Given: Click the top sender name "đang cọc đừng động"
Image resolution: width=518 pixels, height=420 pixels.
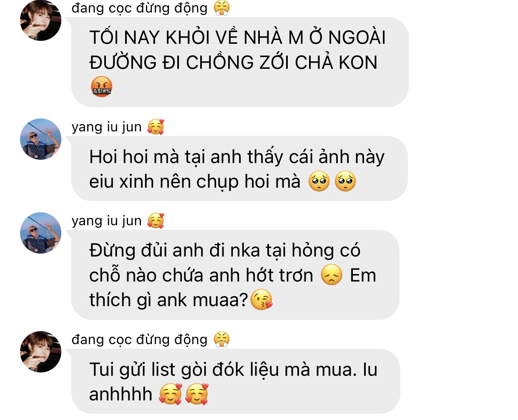Looking at the screenshot, I should click(139, 8).
